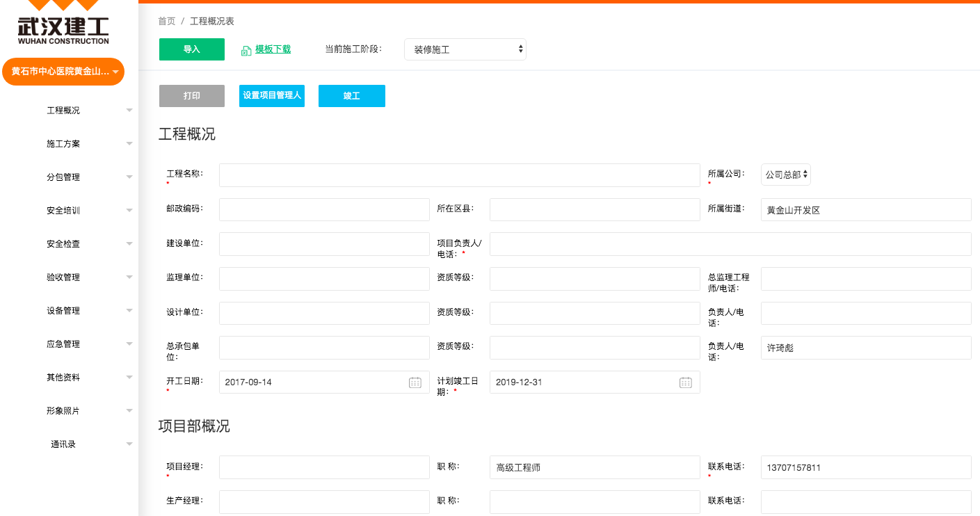Viewport: 980px width, 516px height.
Task: Click 资质等级 field beside 监理单位
Action: pos(595,279)
